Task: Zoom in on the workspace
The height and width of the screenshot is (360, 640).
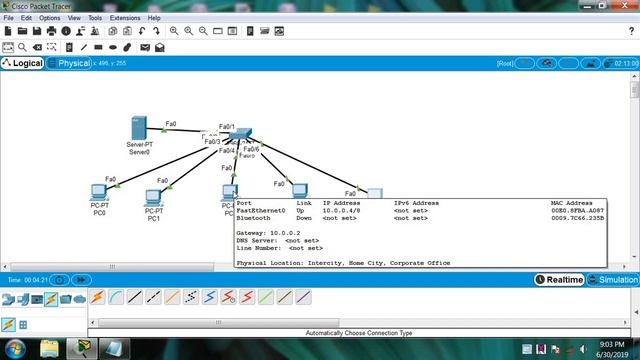Action: [x=174, y=31]
